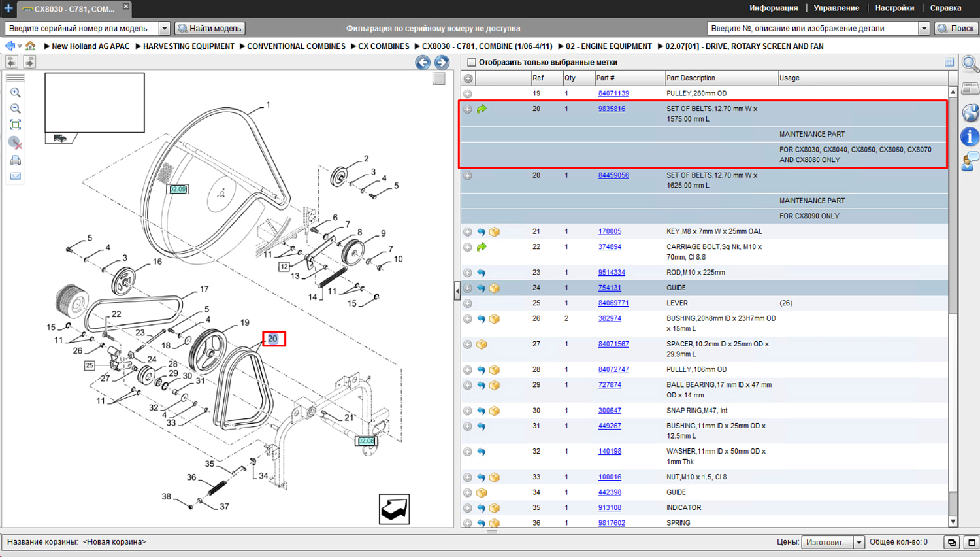This screenshot has height=557, width=980.
Task: Click the box icon for part 754131
Action: (x=495, y=288)
